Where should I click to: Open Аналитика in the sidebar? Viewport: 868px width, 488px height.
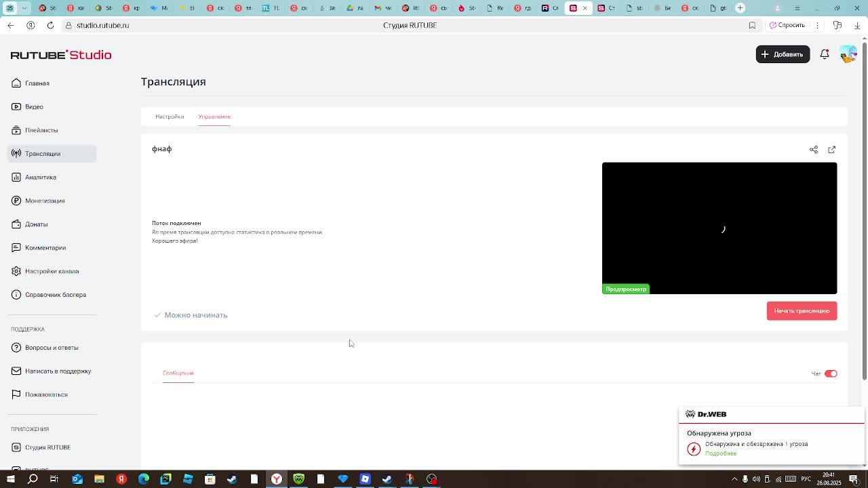point(52,177)
